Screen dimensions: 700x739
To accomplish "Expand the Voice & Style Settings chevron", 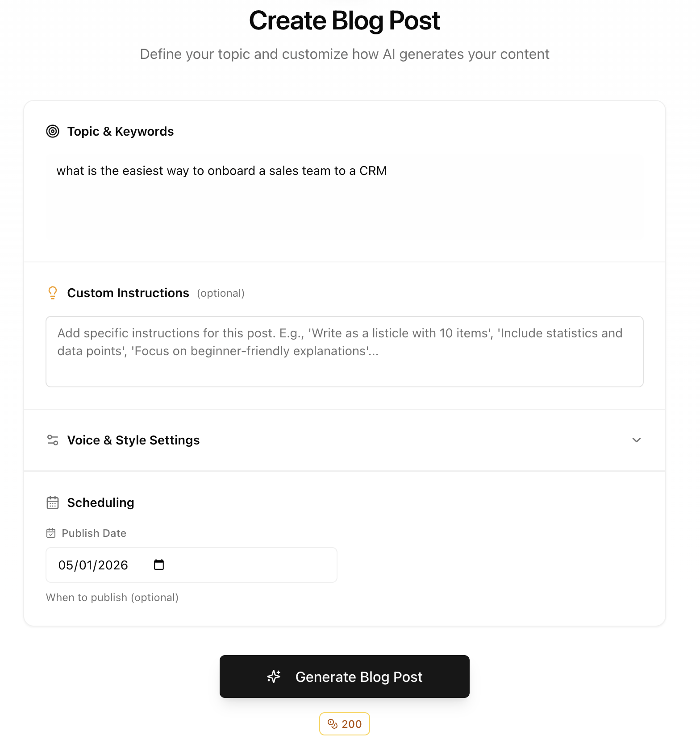I will (x=637, y=440).
